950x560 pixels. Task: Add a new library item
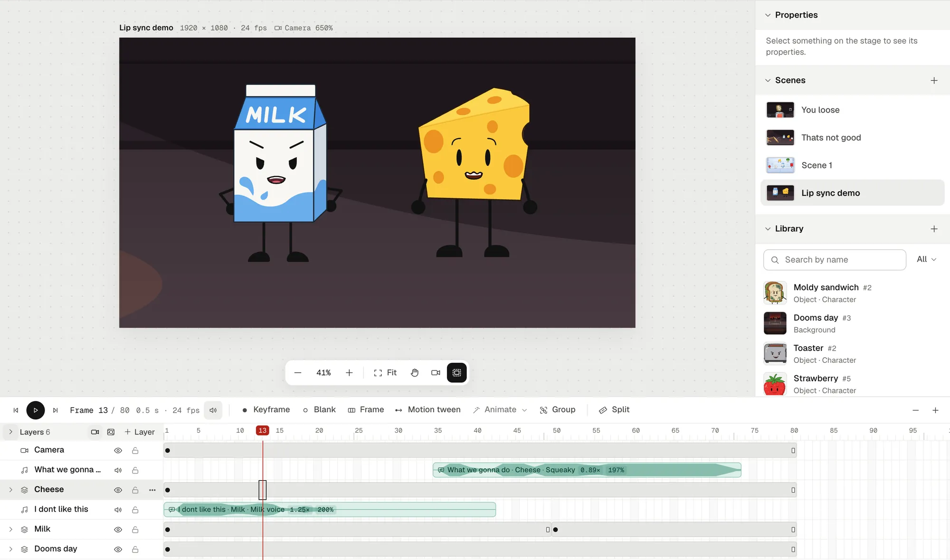coord(934,228)
